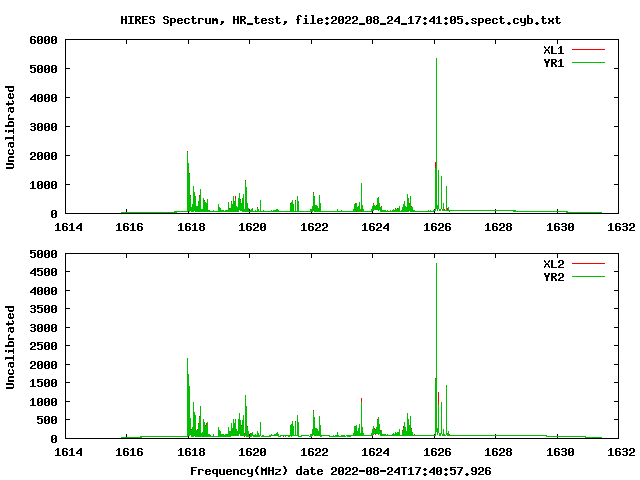Click the 3000 tick in the XL2/YR2 plot

[43, 328]
